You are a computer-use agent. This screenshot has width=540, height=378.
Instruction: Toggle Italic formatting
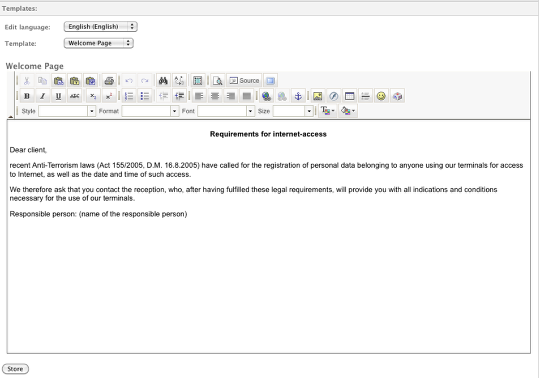click(x=42, y=96)
